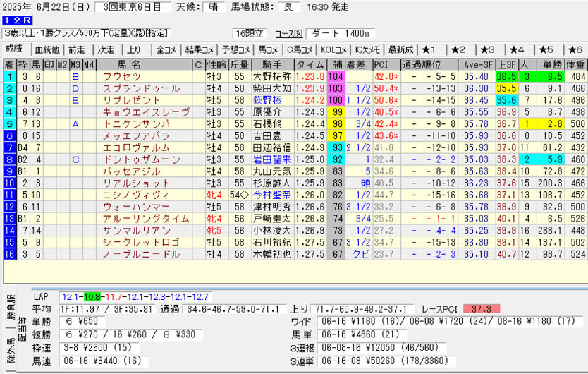Click the 12R race number label
The image size is (588, 374).
tap(16, 22)
